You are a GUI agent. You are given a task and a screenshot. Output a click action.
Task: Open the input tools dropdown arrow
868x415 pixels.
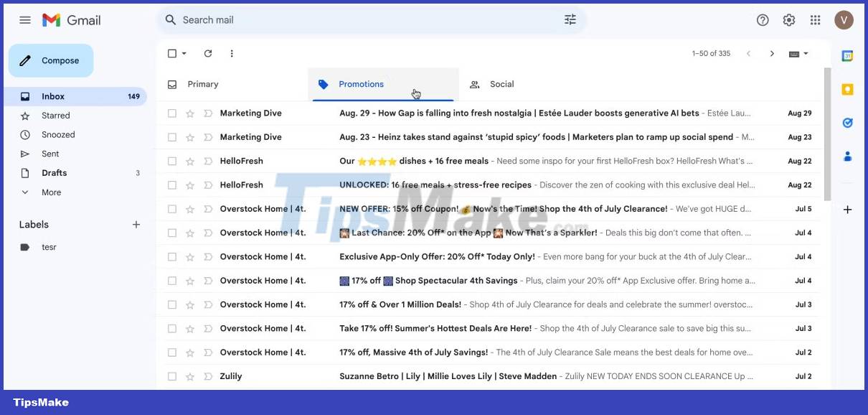point(805,53)
